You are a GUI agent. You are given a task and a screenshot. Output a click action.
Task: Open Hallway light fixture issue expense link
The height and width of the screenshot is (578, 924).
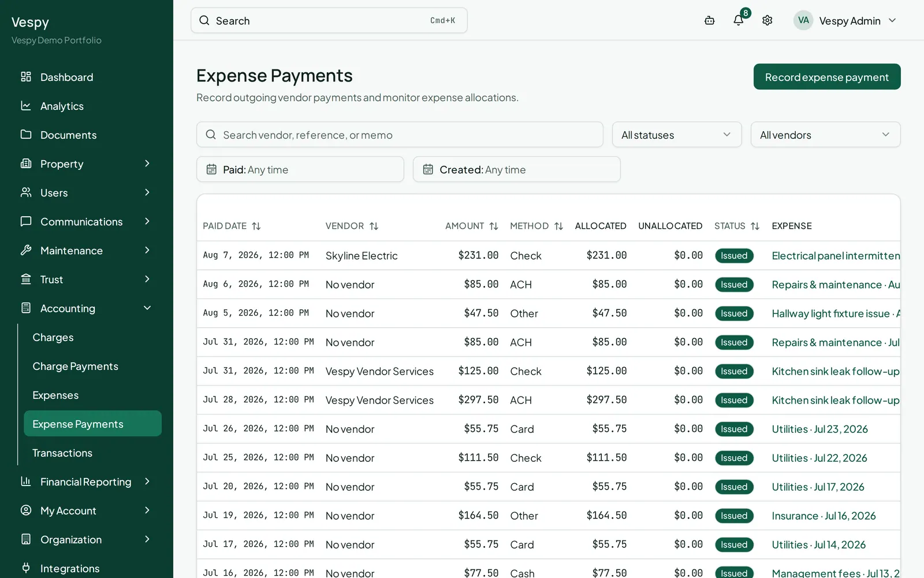pyautogui.click(x=836, y=313)
